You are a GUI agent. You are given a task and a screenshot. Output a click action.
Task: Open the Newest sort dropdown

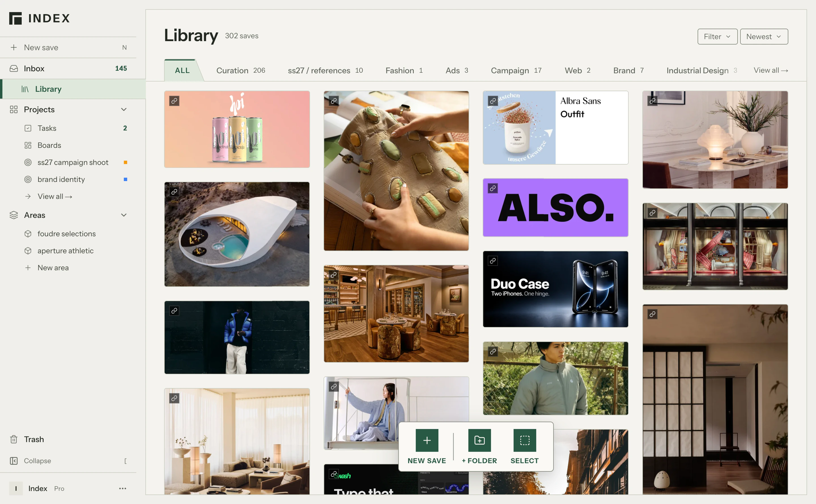pyautogui.click(x=764, y=36)
